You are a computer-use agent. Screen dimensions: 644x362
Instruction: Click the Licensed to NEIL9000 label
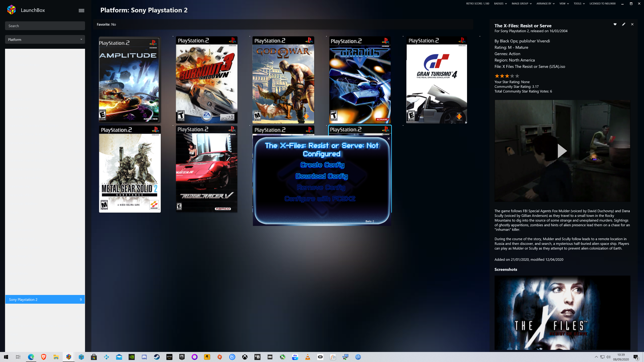pyautogui.click(x=603, y=4)
